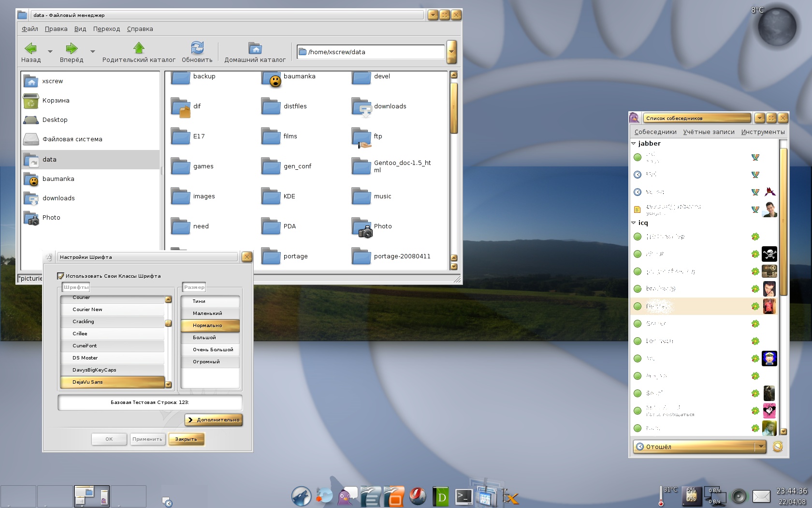Open the Переход menu
The height and width of the screenshot is (508, 812).
coord(106,29)
